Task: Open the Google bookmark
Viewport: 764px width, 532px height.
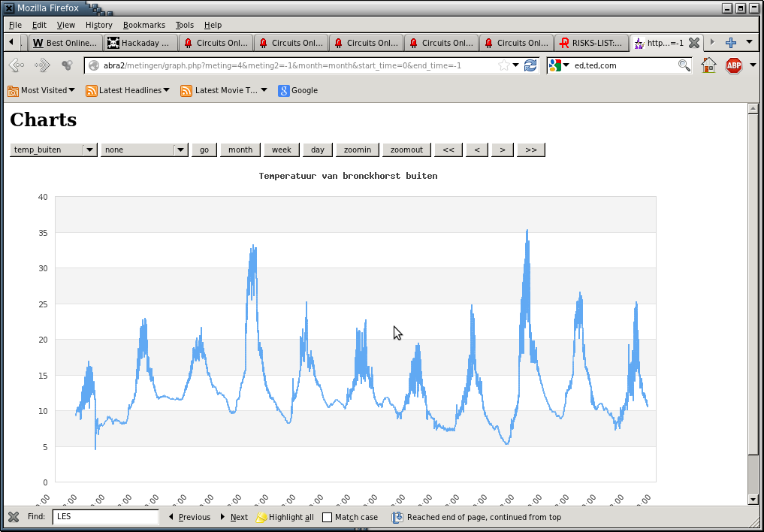Action: pos(297,90)
